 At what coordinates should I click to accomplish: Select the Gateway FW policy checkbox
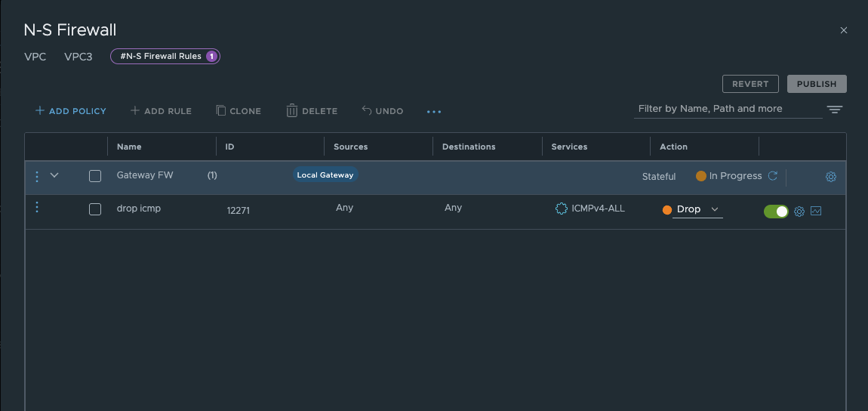(95, 176)
